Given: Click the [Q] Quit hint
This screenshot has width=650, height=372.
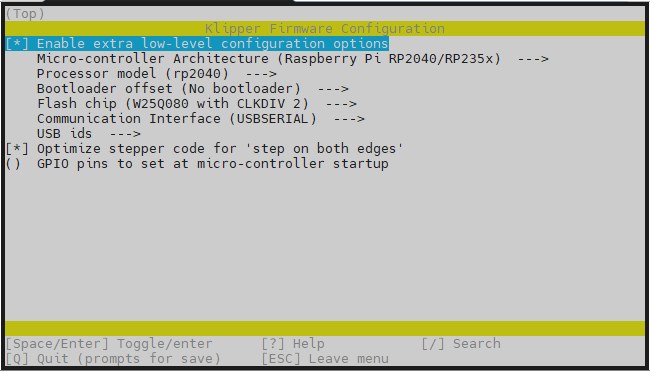Looking at the screenshot, I should [x=113, y=359].
